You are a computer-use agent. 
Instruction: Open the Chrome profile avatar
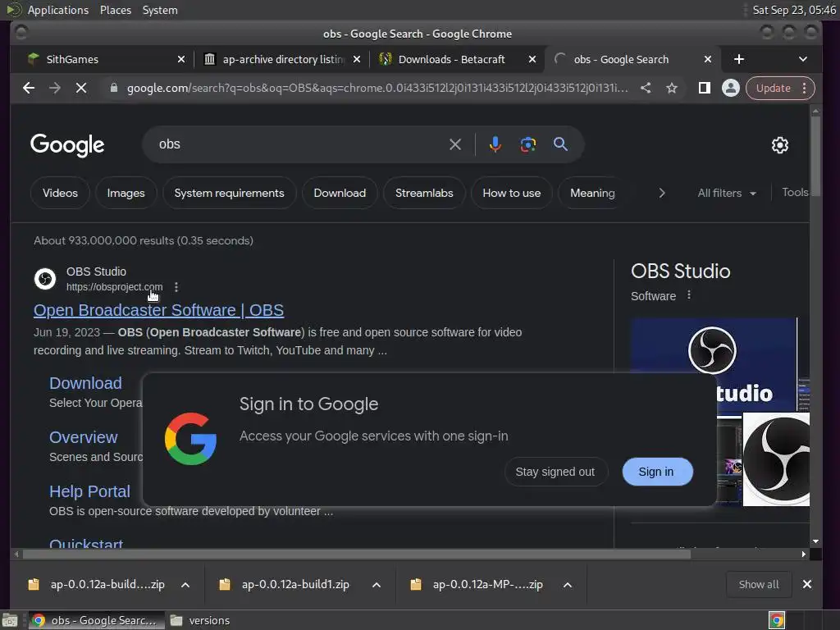(x=730, y=88)
